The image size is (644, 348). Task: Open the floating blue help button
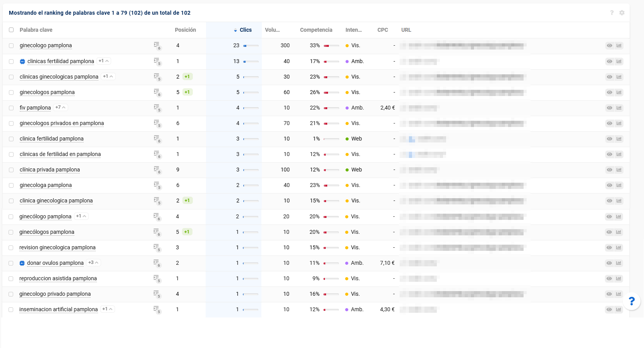(x=632, y=301)
